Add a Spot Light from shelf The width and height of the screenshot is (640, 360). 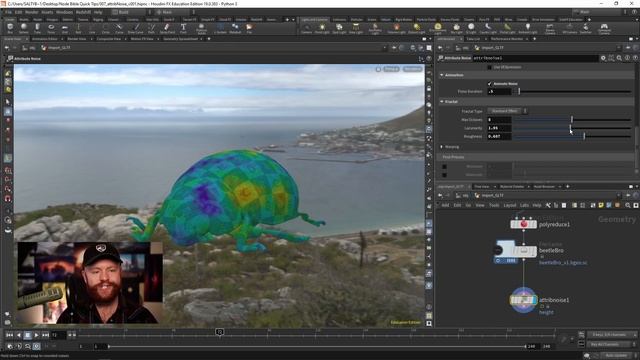[x=339, y=28]
